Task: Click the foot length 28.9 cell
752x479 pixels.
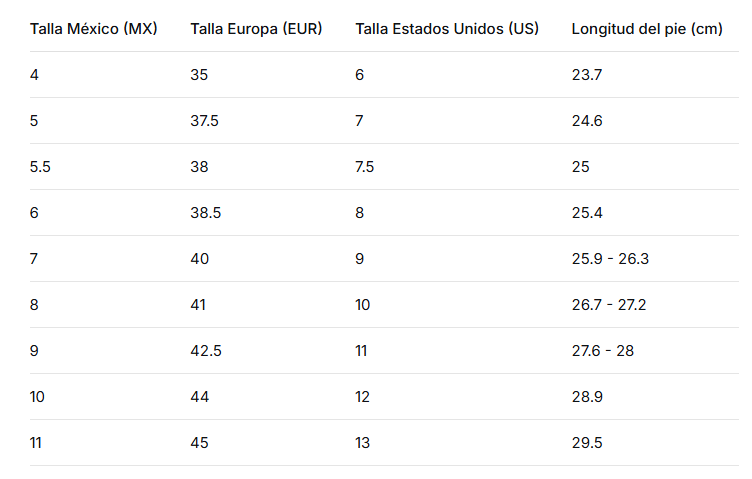Action: click(x=586, y=397)
